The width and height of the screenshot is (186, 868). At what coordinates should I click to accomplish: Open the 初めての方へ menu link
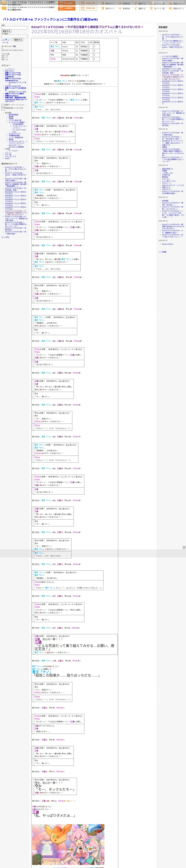point(10,71)
